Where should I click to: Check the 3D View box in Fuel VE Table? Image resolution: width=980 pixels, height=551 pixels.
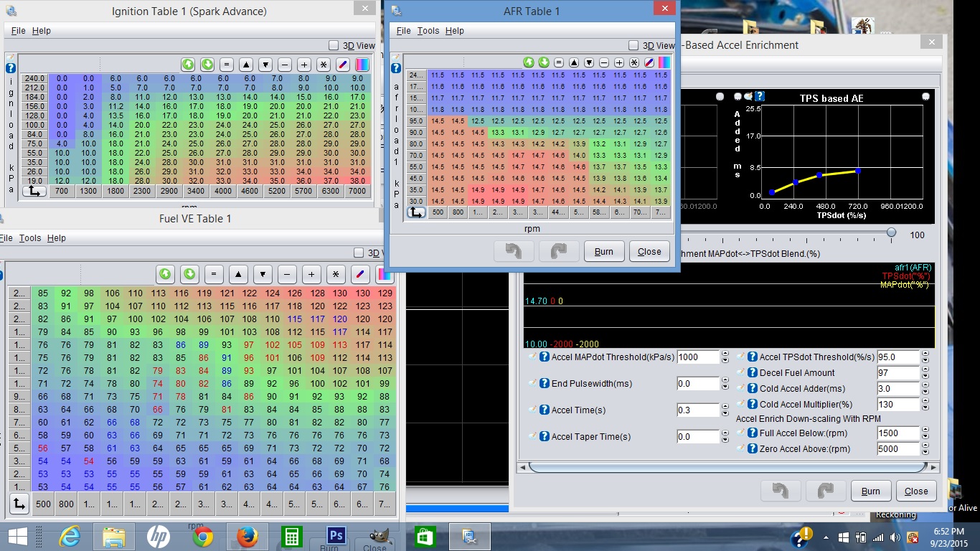coord(359,253)
